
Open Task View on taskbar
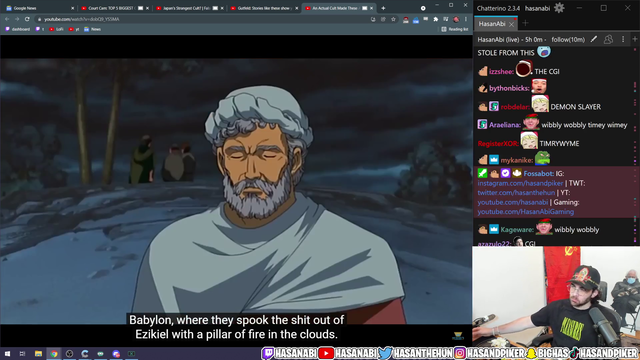(x=22, y=353)
